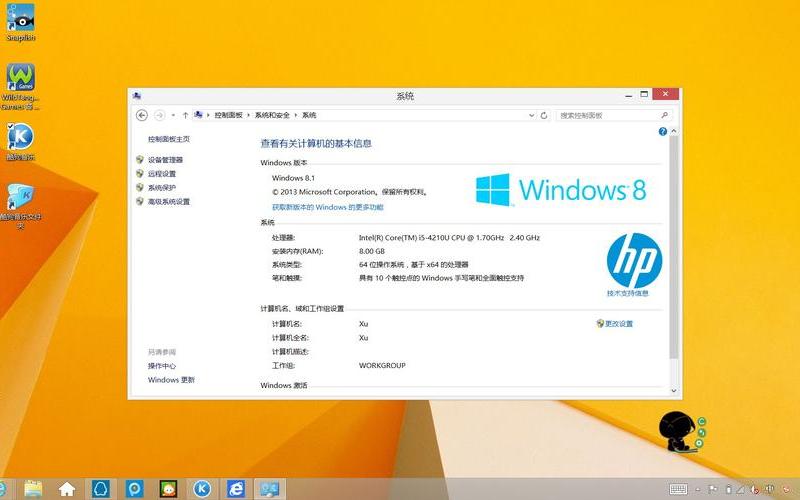The image size is (800, 500).
Task: Open 系统保护 link
Action: pyautogui.click(x=162, y=187)
